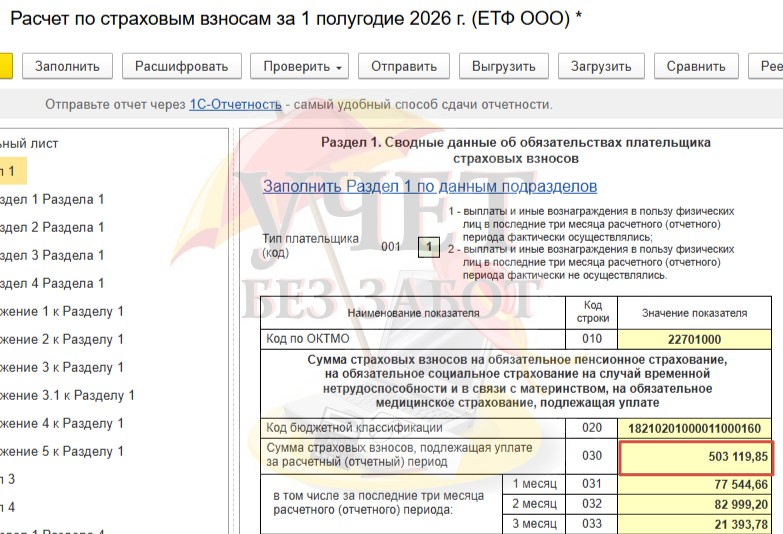This screenshot has height=534, width=783.
Task: Open Подраздел 2 Раздела 1 in the tree
Action: [52, 227]
